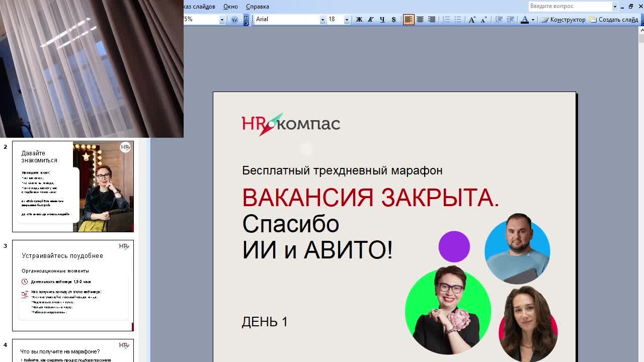Increase font size
This screenshot has height=362, width=644.
[472, 20]
